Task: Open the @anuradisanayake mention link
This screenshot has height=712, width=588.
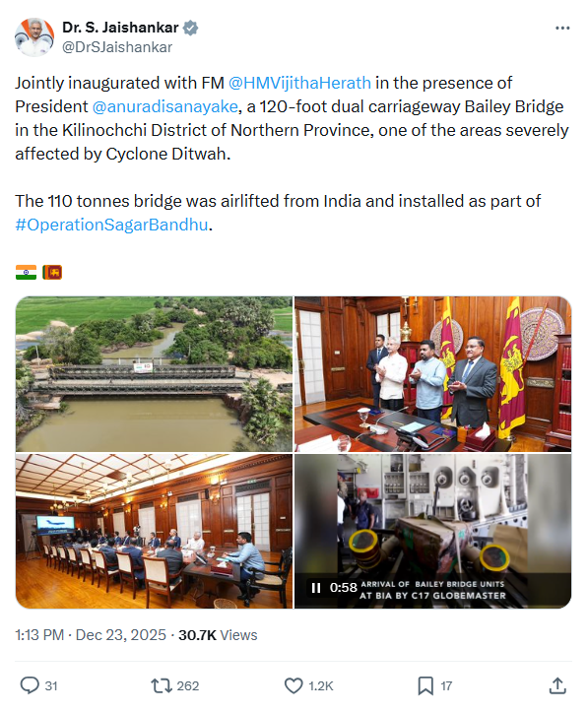Action: (164, 106)
